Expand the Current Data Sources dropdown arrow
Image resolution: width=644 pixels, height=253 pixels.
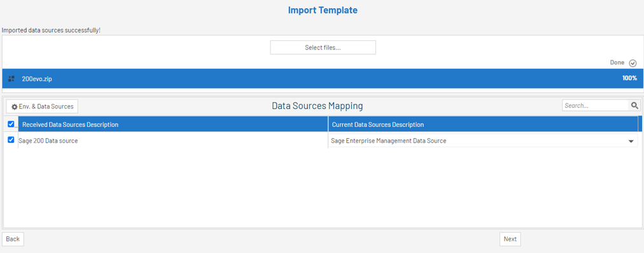(631, 141)
